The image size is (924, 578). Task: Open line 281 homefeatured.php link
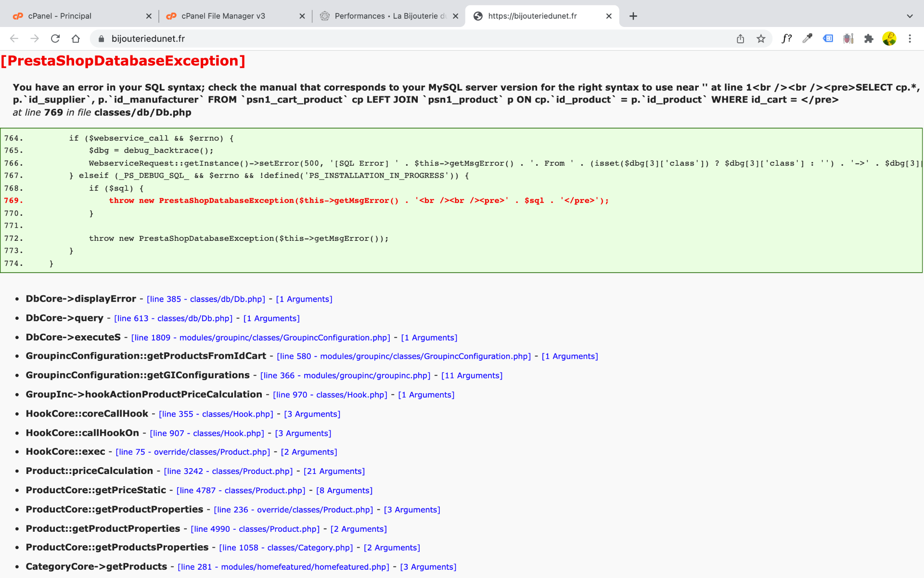(x=283, y=567)
